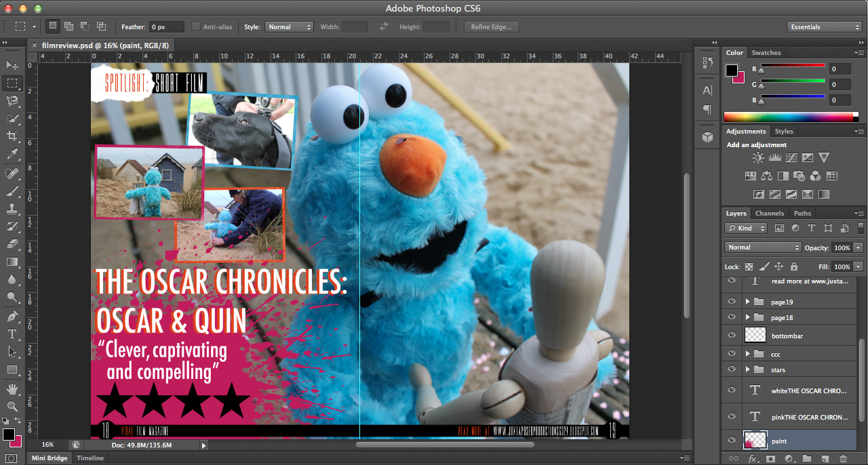
Task: Open the History panel icon
Action: pyautogui.click(x=707, y=62)
